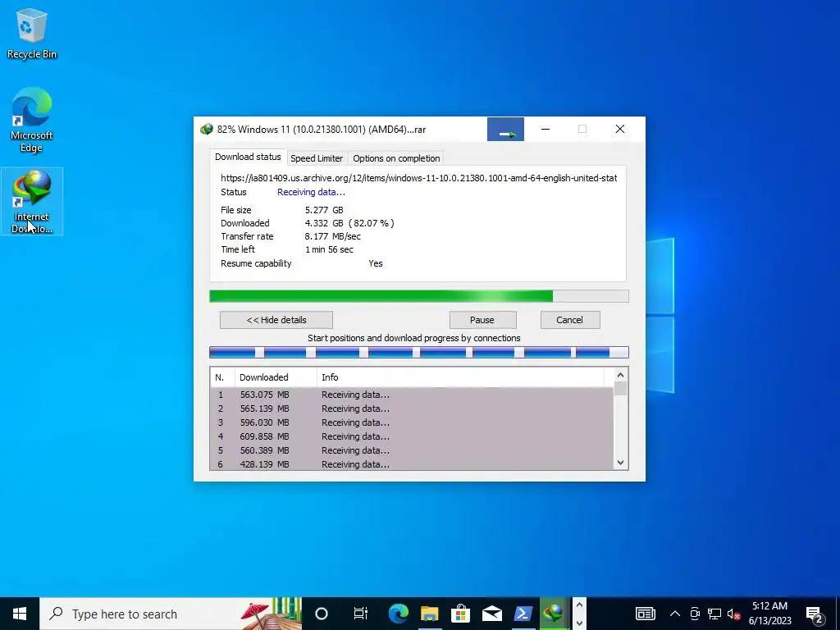840x630 pixels.
Task: Click the connections list scroll down arrow
Action: point(620,463)
